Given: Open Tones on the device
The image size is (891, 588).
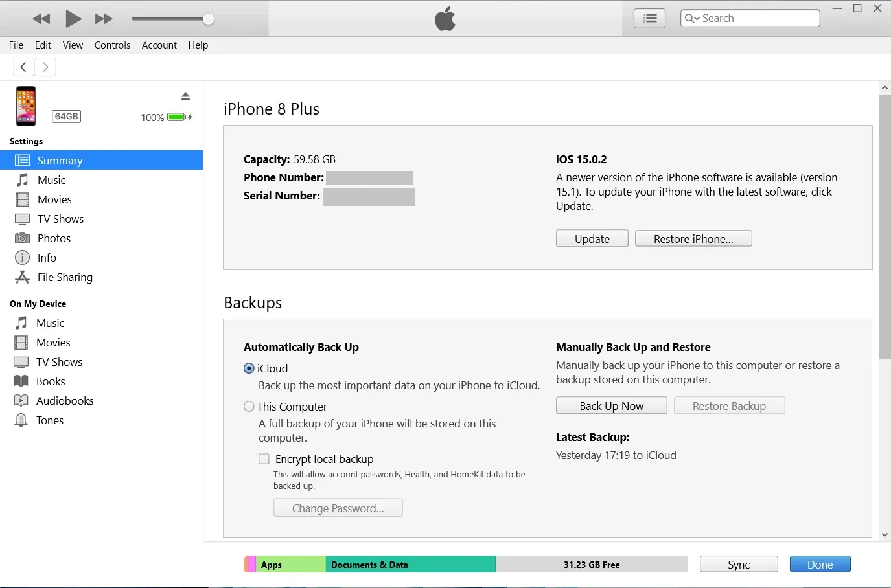Looking at the screenshot, I should [102, 420].
